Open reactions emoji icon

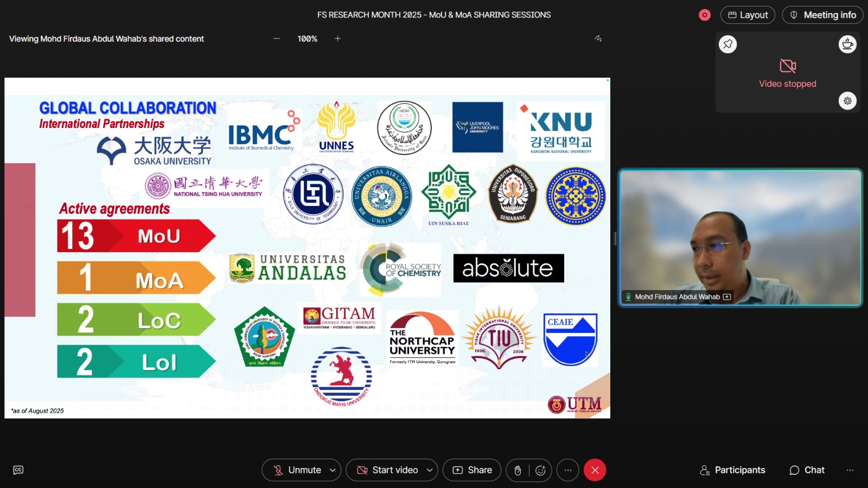540,470
